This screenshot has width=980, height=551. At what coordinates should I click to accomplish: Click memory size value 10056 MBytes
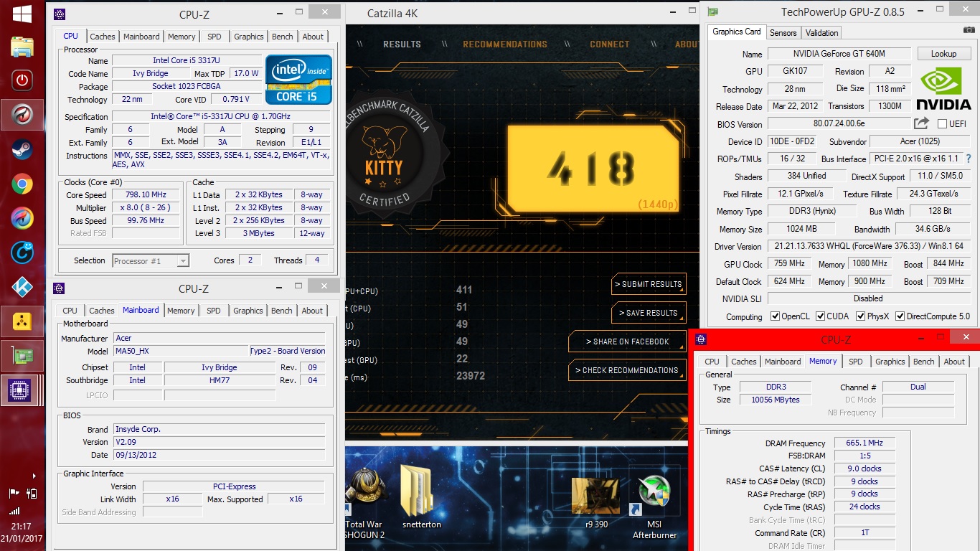775,400
